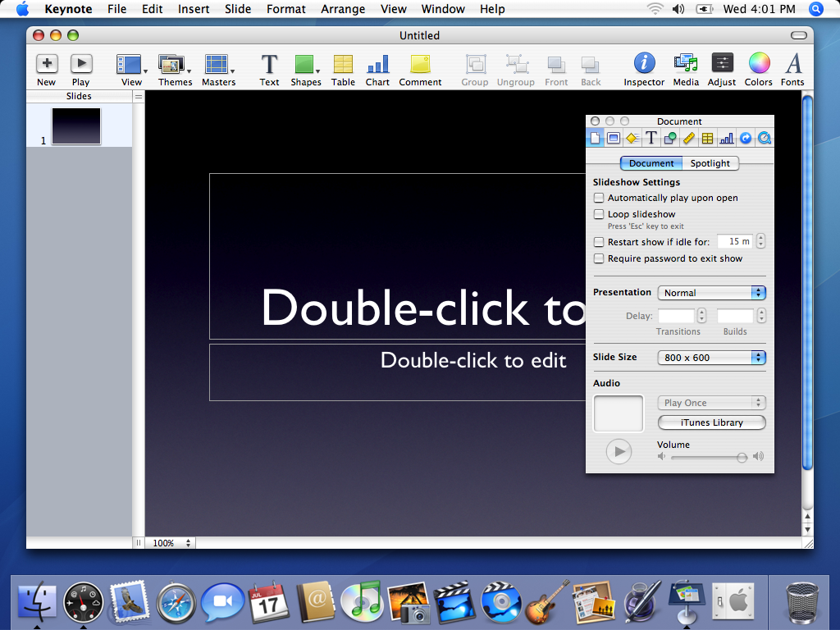Click the iTunes Library button
This screenshot has width=840, height=630.
click(x=711, y=422)
